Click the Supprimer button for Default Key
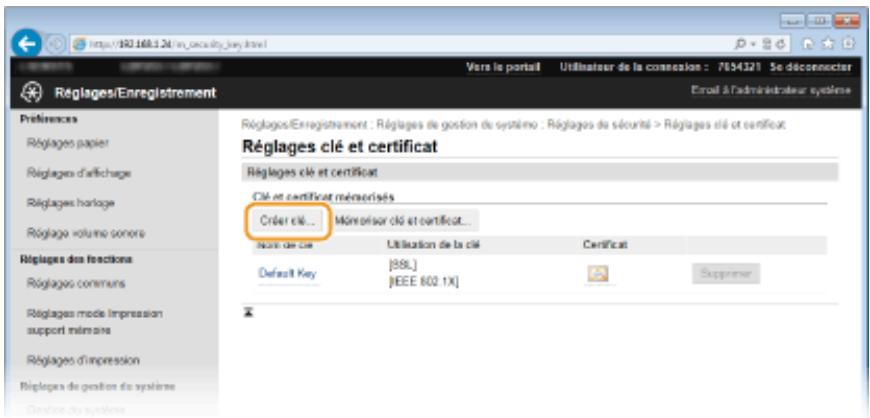Screen dimensions: 870x418 (x=726, y=274)
